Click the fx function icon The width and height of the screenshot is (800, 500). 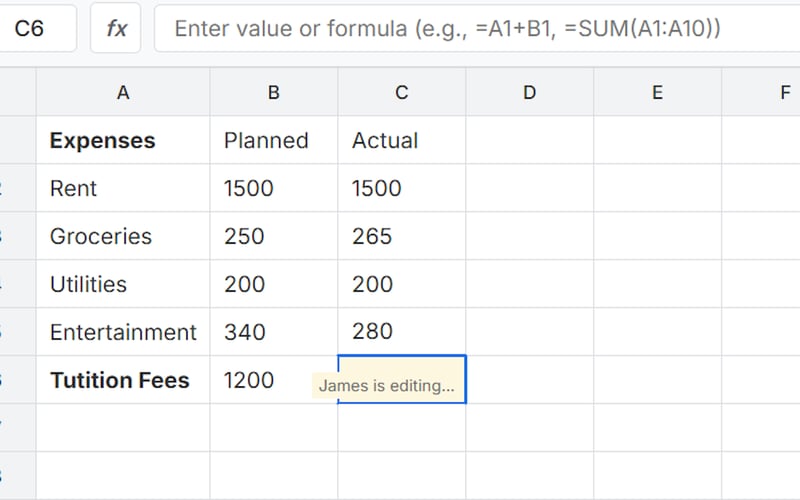click(x=117, y=28)
